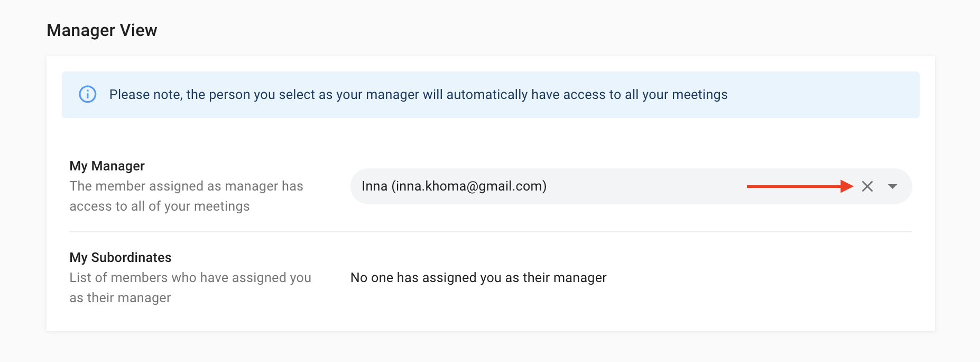Image resolution: width=980 pixels, height=362 pixels.
Task: Open the manager select field showing Inna
Action: [x=631, y=186]
